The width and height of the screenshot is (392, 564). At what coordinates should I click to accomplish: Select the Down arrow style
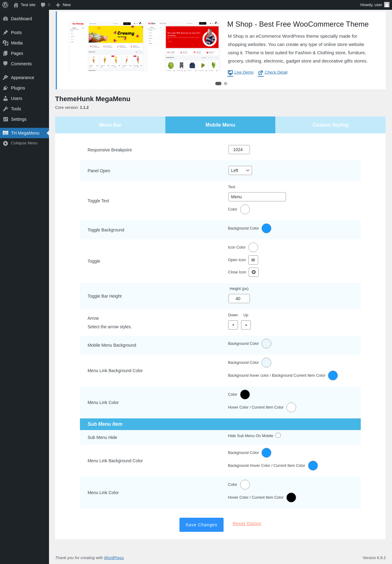(x=233, y=325)
